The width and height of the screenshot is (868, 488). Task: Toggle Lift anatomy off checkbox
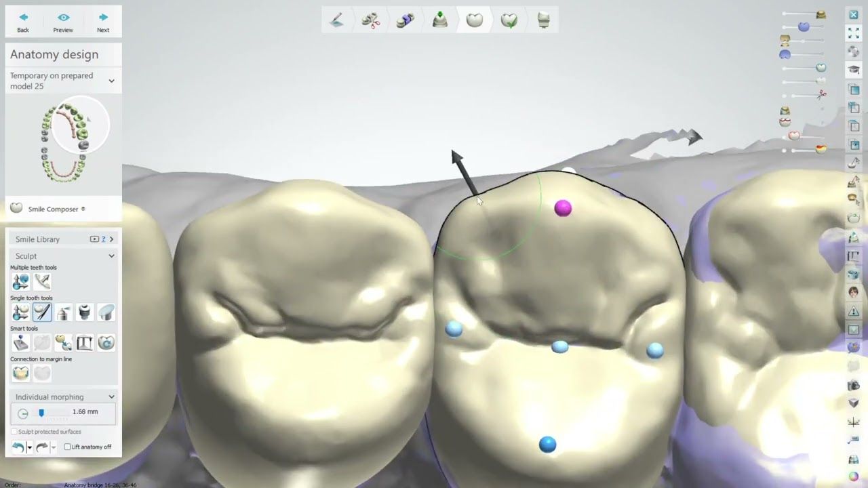coord(67,447)
